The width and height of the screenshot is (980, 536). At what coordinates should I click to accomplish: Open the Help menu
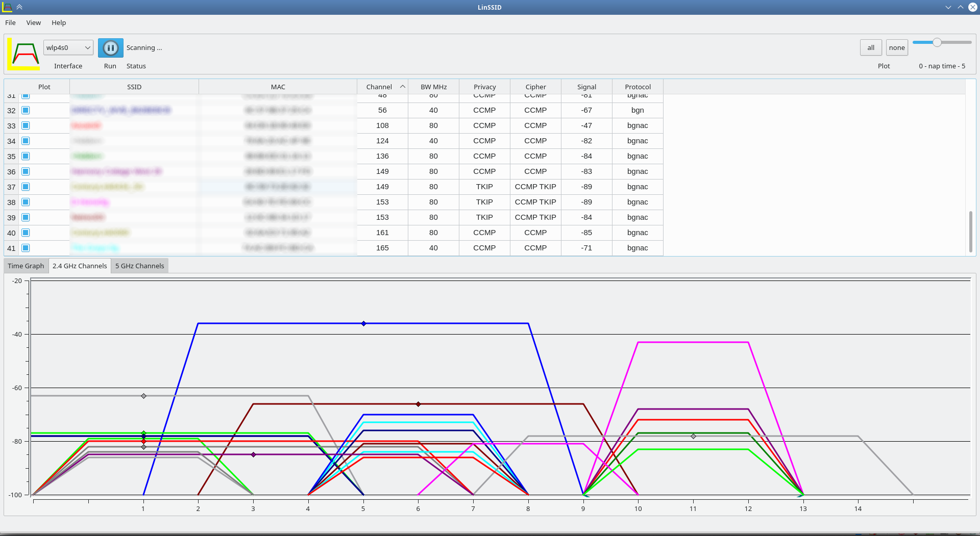[59, 22]
